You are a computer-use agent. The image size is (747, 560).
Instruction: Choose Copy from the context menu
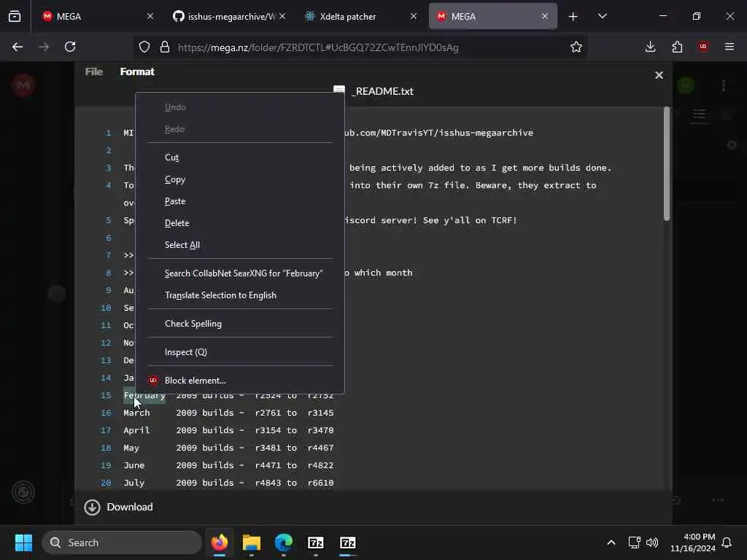click(x=239, y=179)
